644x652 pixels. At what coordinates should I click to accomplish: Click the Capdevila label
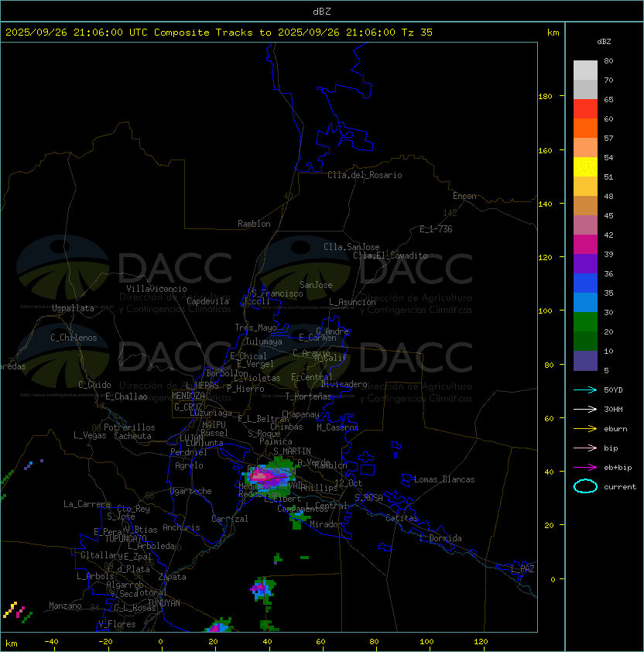click(x=208, y=301)
